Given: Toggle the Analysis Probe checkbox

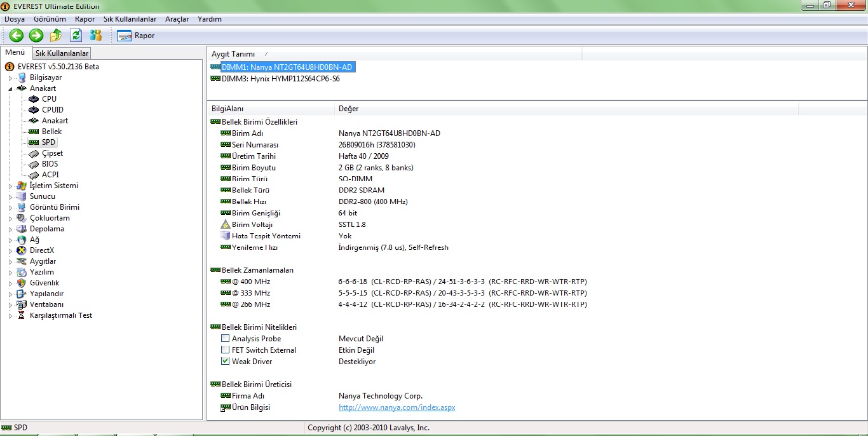Looking at the screenshot, I should (225, 339).
